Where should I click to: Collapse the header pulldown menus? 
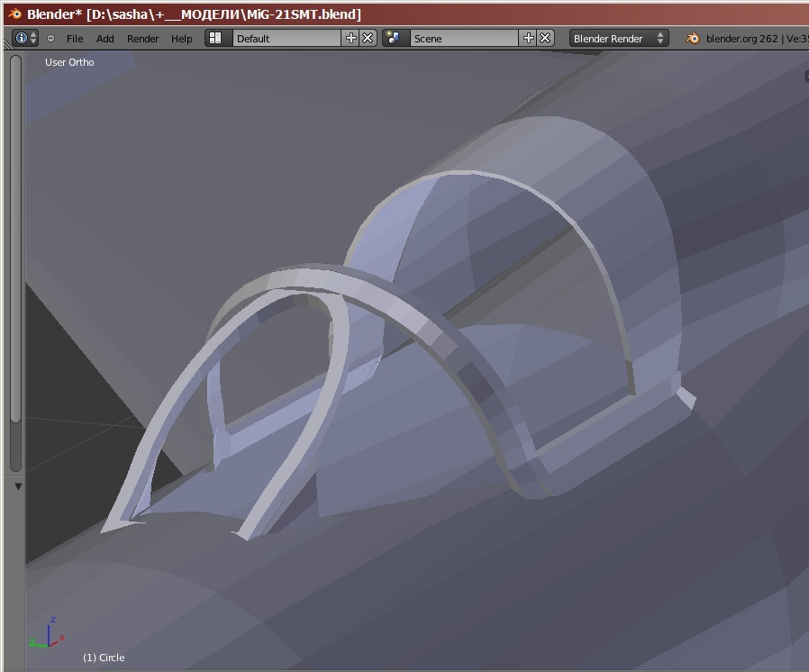(50, 39)
